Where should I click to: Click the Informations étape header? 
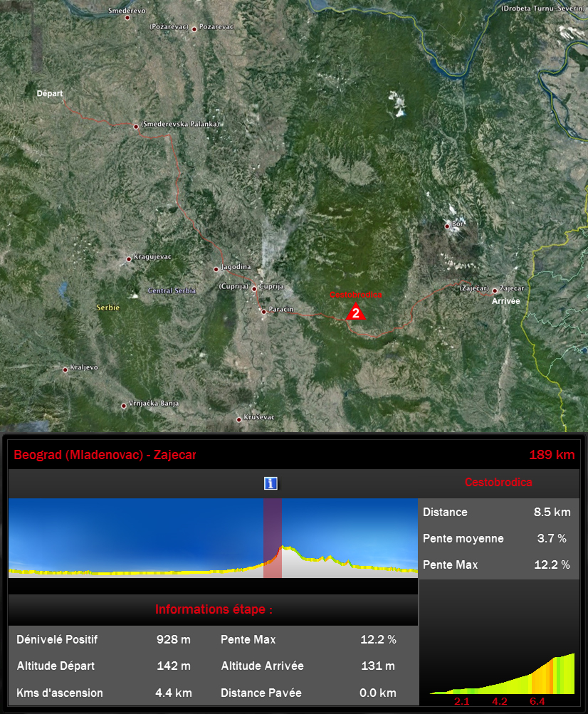click(214, 609)
